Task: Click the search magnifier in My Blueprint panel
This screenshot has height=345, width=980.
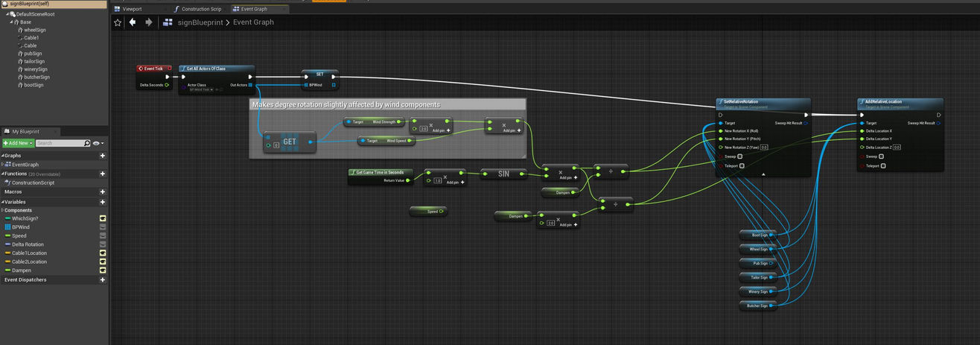Action: click(87, 143)
